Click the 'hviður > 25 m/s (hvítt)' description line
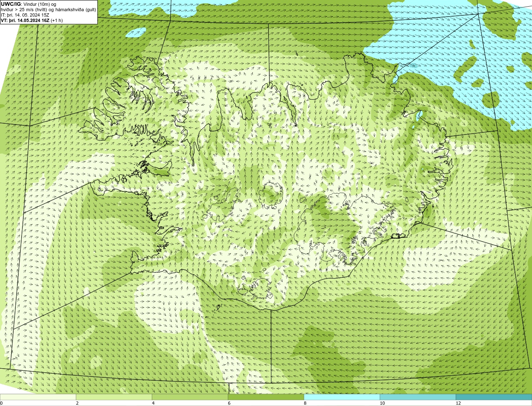 [x=49, y=9]
